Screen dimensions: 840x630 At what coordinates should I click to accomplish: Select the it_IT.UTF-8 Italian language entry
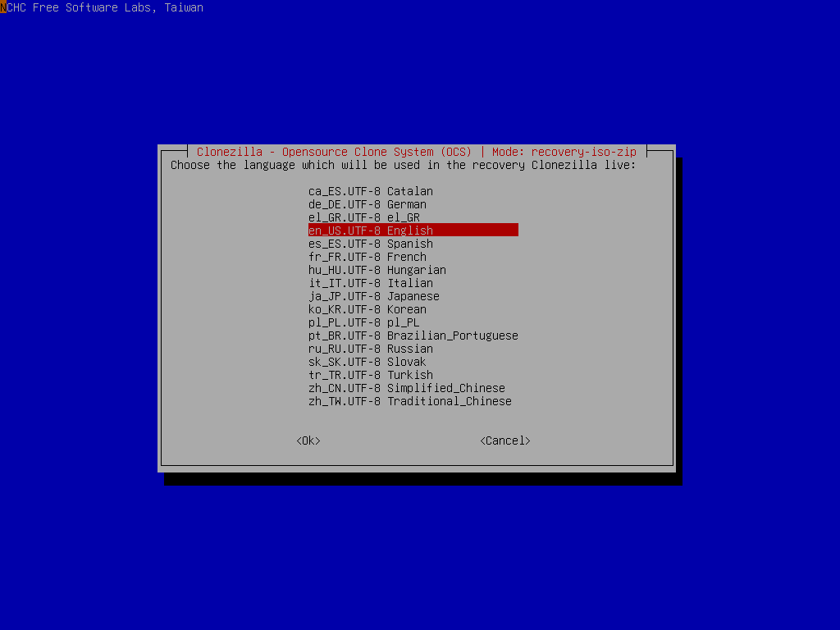click(x=367, y=283)
